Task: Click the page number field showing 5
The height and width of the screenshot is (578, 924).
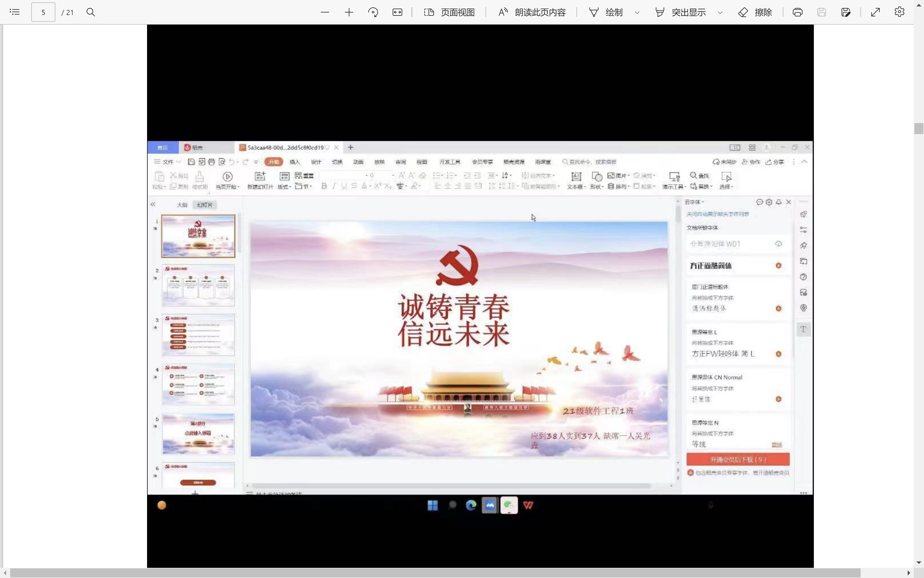Action: tap(43, 12)
